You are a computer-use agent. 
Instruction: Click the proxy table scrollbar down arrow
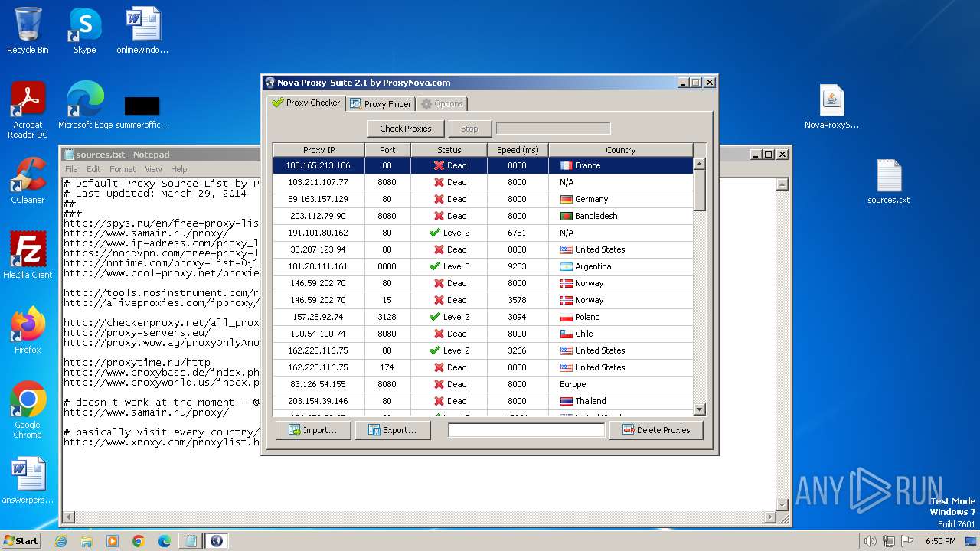[699, 409]
